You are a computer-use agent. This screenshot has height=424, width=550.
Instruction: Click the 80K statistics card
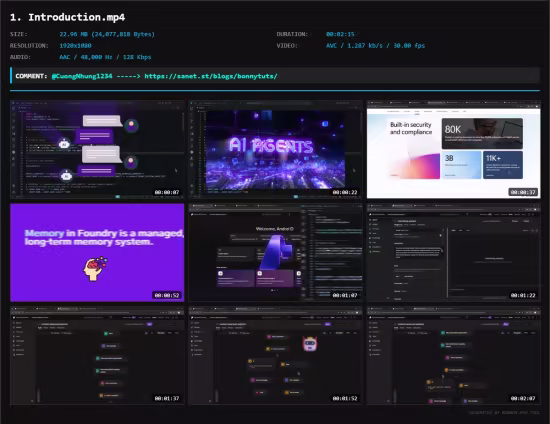click(482, 134)
